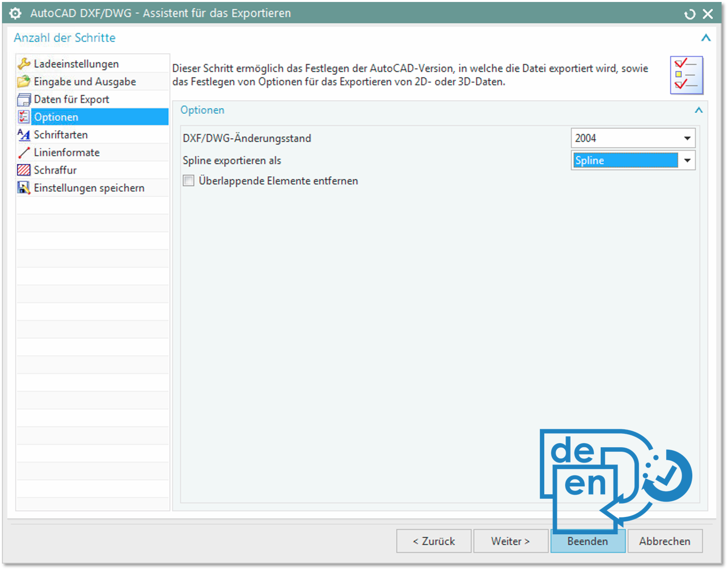
Task: Collapse the Anzahl der Schritte section
Action: click(706, 38)
